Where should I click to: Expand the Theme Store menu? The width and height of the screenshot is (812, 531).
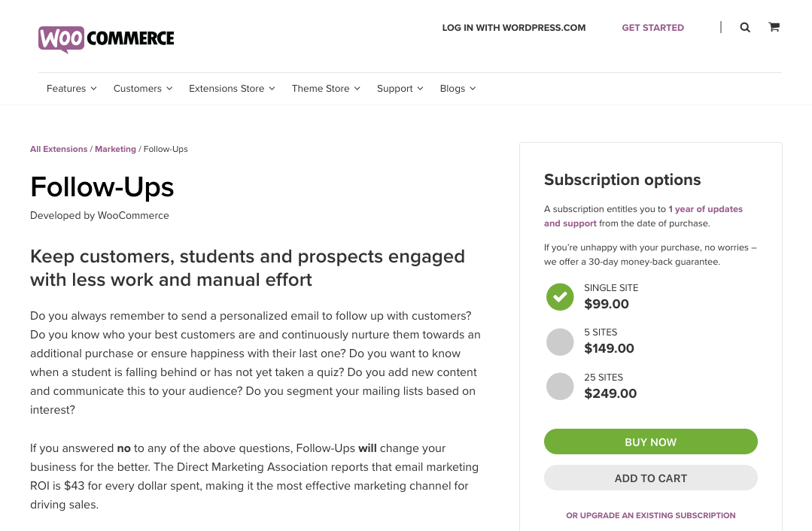point(326,89)
